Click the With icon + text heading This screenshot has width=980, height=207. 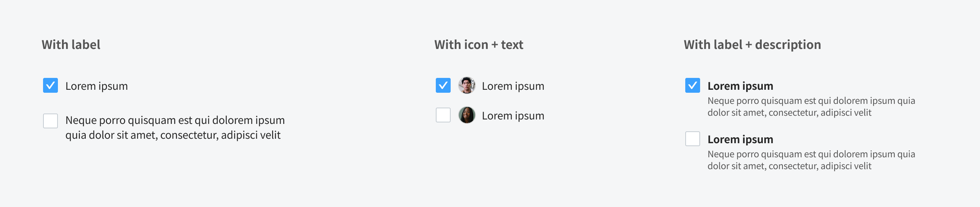point(478,45)
